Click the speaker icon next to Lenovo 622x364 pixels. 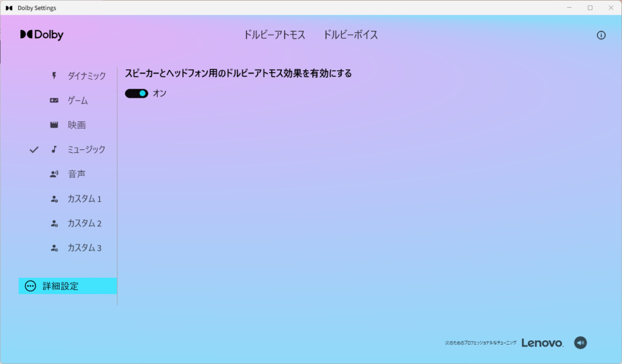coord(580,343)
